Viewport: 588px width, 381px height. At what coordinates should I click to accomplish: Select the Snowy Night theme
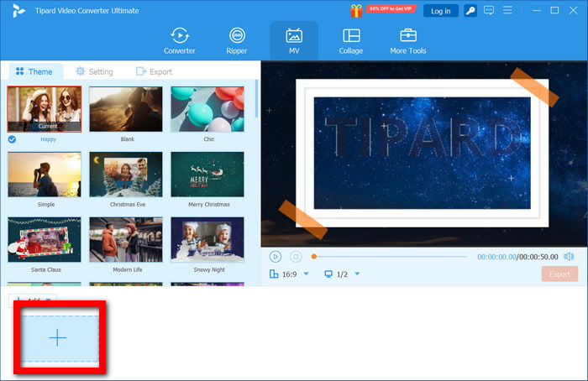(207, 239)
